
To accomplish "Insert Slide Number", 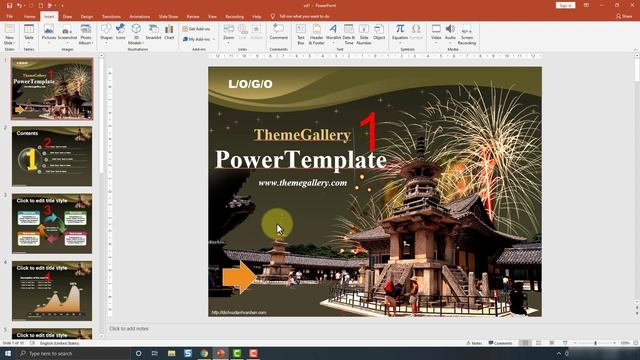I will coord(364,34).
